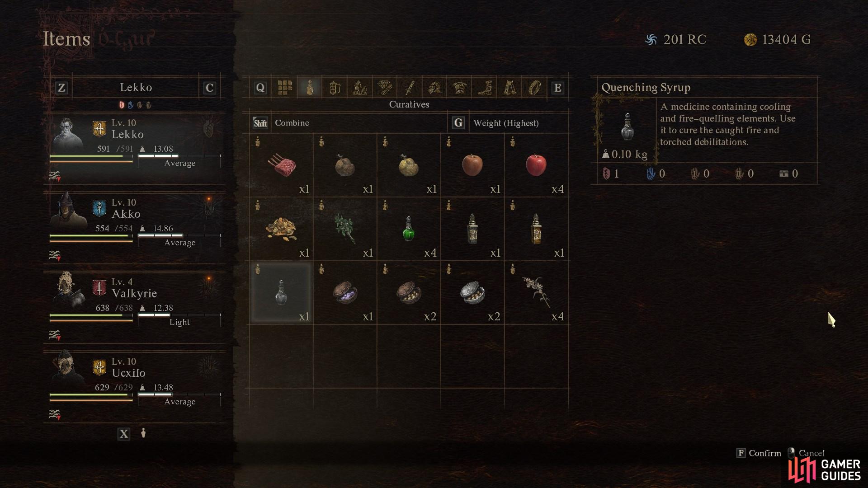868x488 pixels.
Task: Select the Curatives potion category tab
Action: tap(310, 88)
